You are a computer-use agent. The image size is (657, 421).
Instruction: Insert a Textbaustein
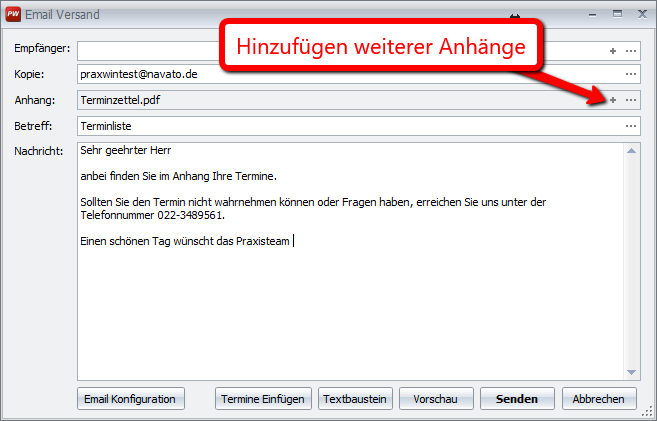point(355,398)
